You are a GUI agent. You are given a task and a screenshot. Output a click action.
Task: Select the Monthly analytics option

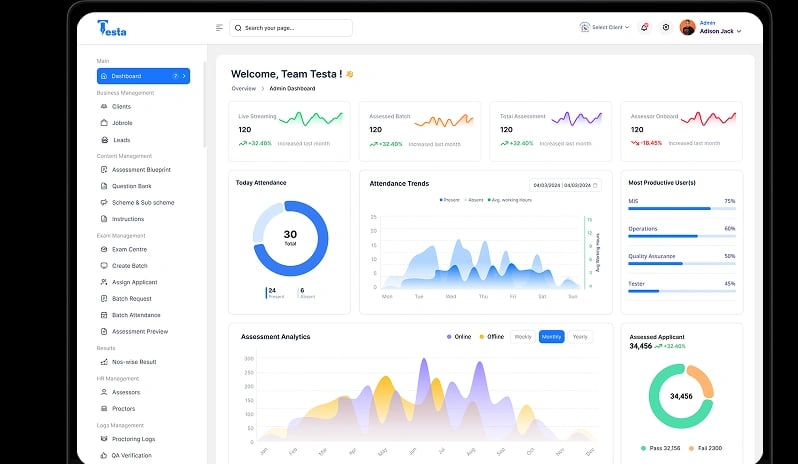pyautogui.click(x=551, y=337)
